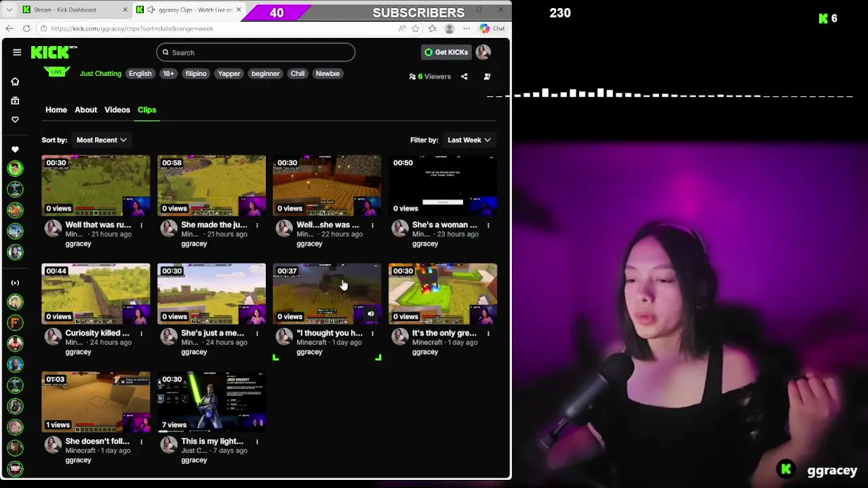868x488 pixels.
Task: Switch to the About channel tab
Action: click(85, 110)
